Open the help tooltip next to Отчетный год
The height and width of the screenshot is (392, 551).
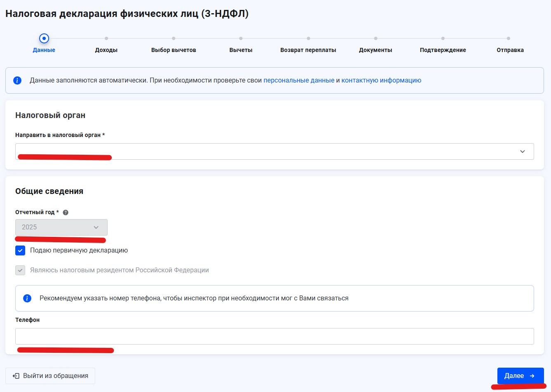[66, 212]
